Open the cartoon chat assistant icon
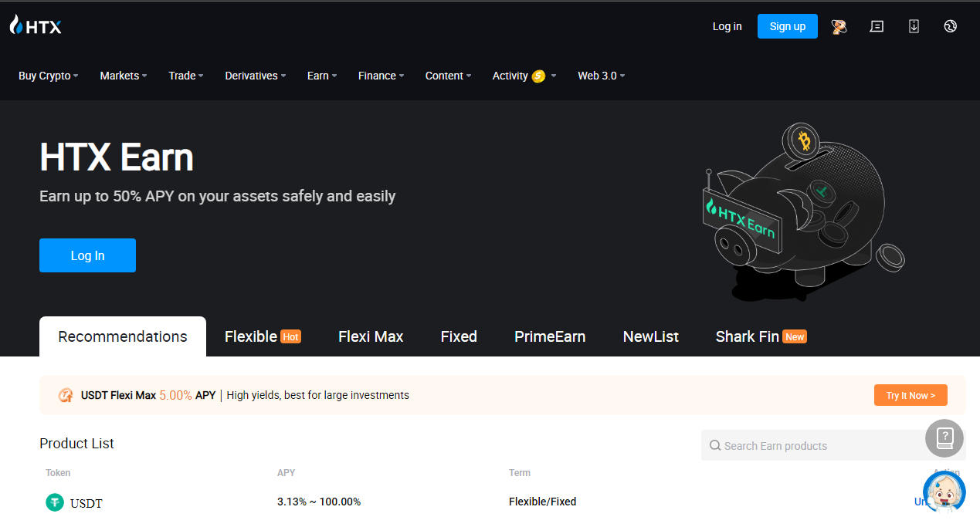The height and width of the screenshot is (527, 980). pyautogui.click(x=944, y=492)
